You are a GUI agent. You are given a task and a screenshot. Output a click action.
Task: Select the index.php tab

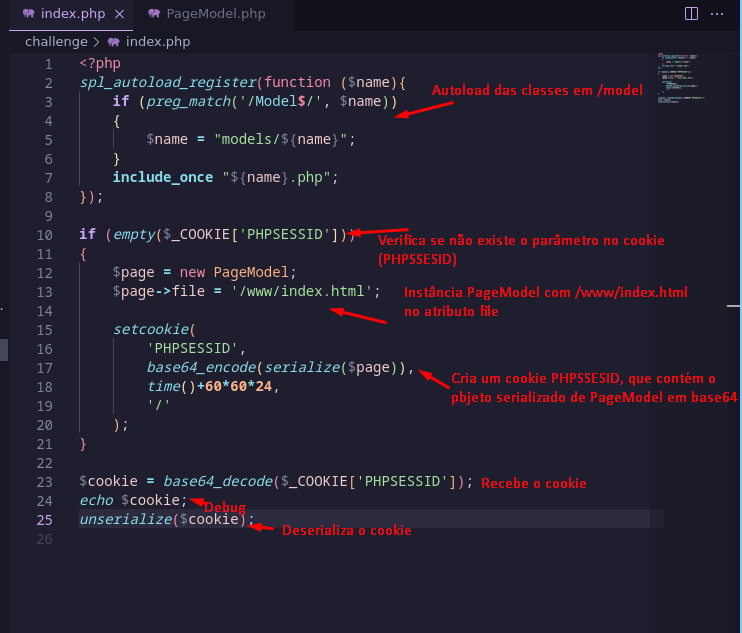pyautogui.click(x=72, y=14)
